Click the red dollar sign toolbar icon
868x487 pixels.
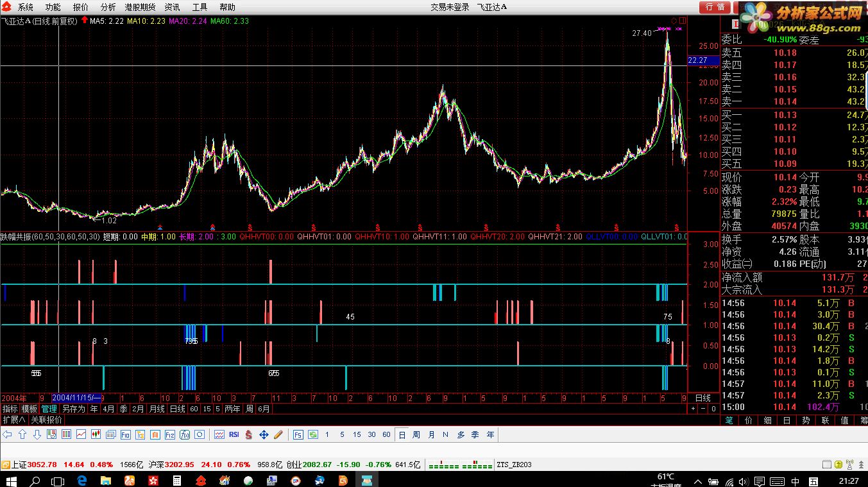click(248, 434)
